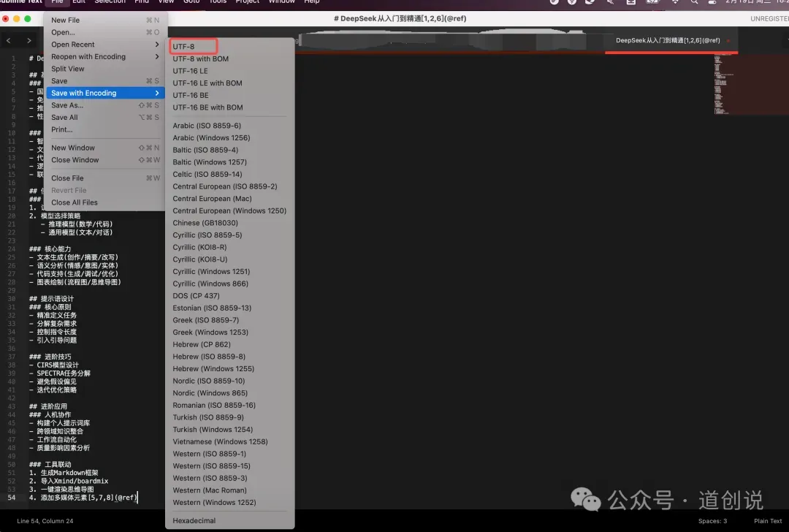The width and height of the screenshot is (789, 532).
Task: Choose Hexadecimal encoding option
Action: [230, 520]
